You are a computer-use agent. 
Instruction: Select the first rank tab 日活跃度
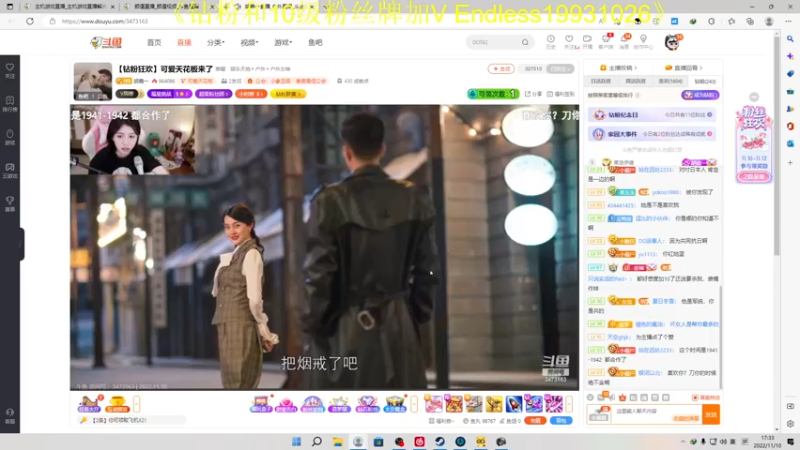(601, 81)
